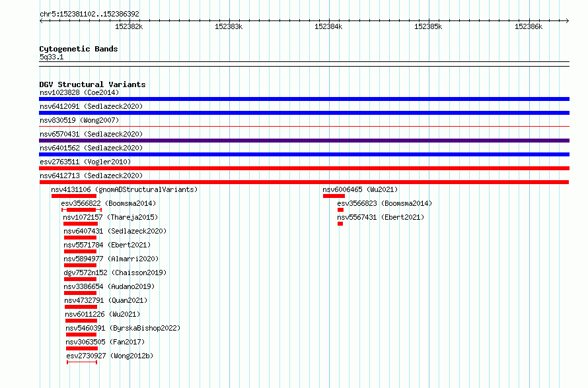Select the red bar under dgv7572n152
The width and height of the screenshot is (588, 388).
pos(80,279)
